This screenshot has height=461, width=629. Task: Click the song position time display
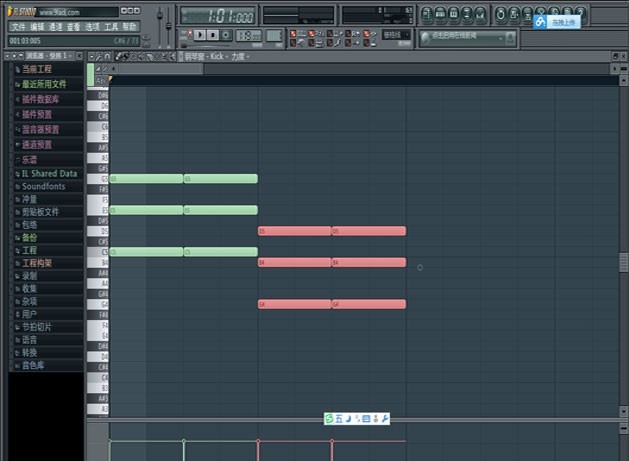[x=218, y=16]
